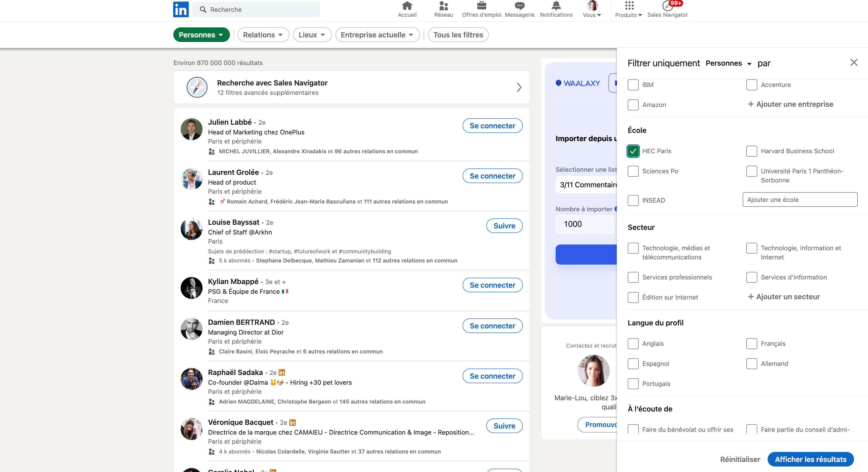
Task: Click LinkedIn badge next to Véronique Bacquet
Action: [293, 422]
